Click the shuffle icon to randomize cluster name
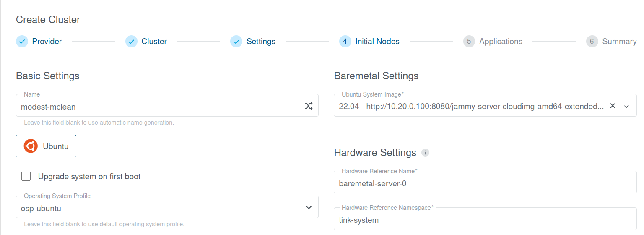Viewport: 644px width, 235px height. (309, 106)
